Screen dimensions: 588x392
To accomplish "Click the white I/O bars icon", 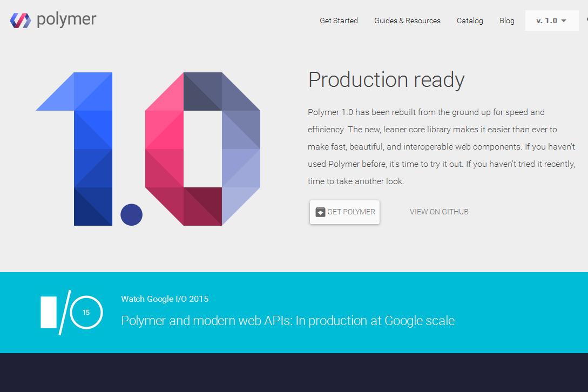I will pos(49,312).
